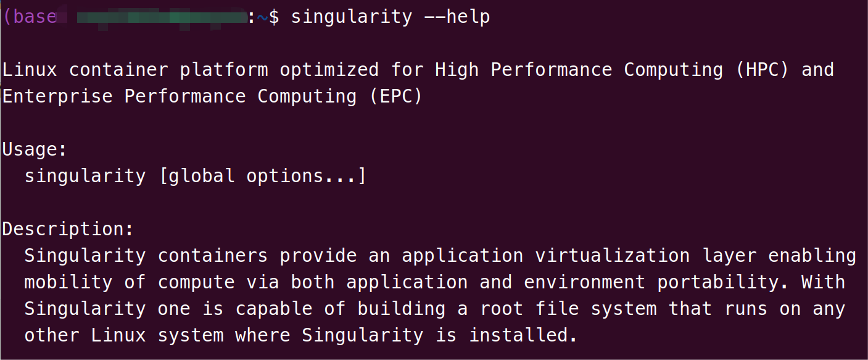868x360 pixels.
Task: Click the word "mobility" in the description
Action: (x=68, y=282)
